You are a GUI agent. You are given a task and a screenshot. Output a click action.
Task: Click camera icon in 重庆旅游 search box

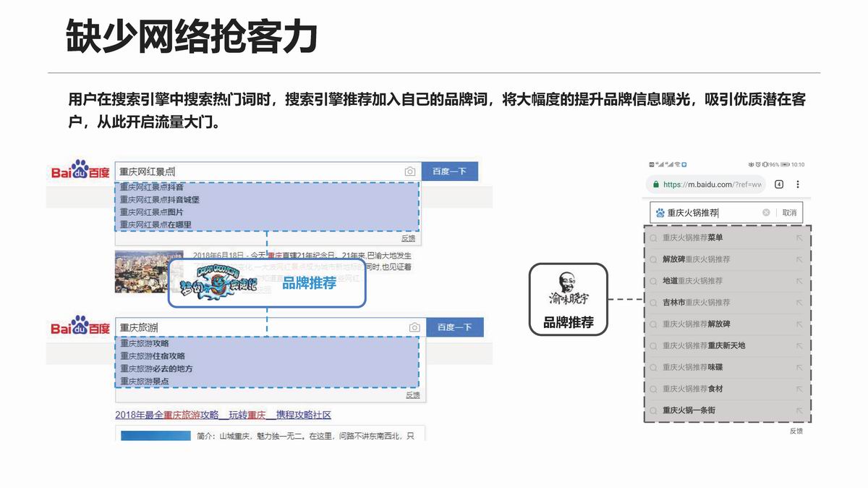(414, 327)
